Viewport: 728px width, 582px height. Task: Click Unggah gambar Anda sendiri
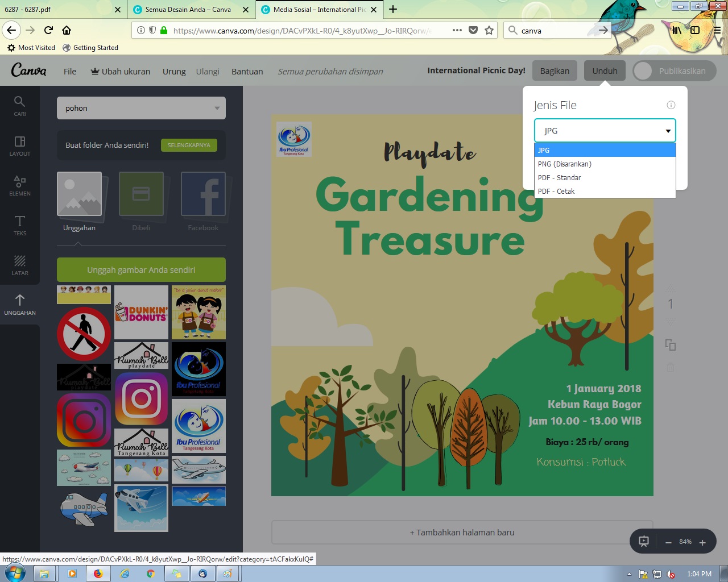[141, 269]
